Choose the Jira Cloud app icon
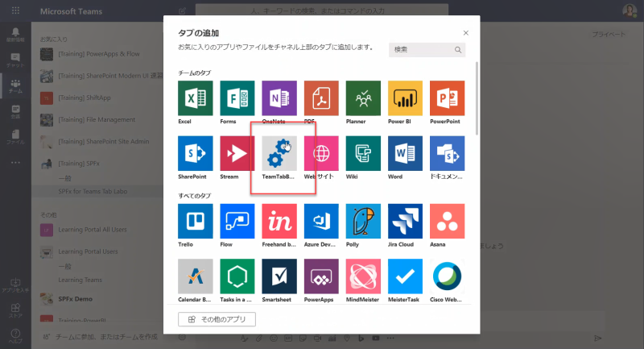This screenshot has width=644, height=349. click(405, 221)
